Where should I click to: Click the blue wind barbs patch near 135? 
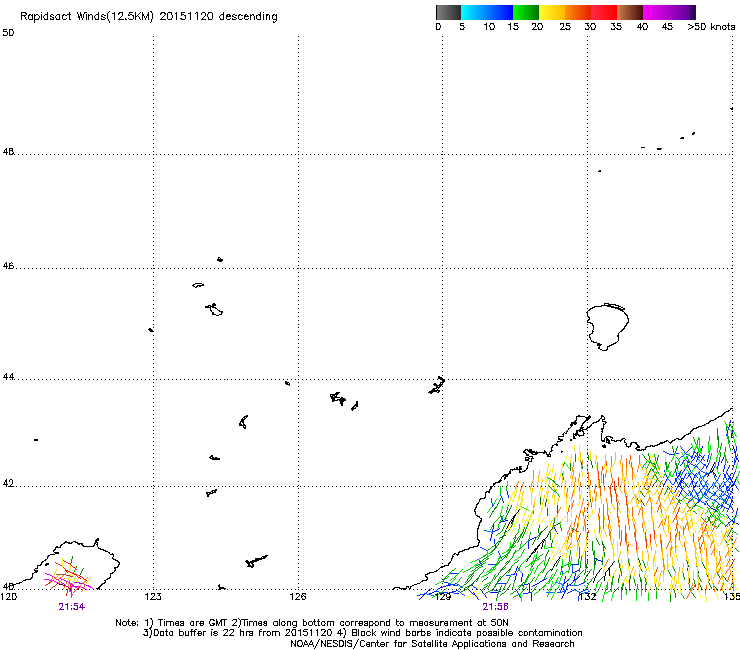pos(703,481)
